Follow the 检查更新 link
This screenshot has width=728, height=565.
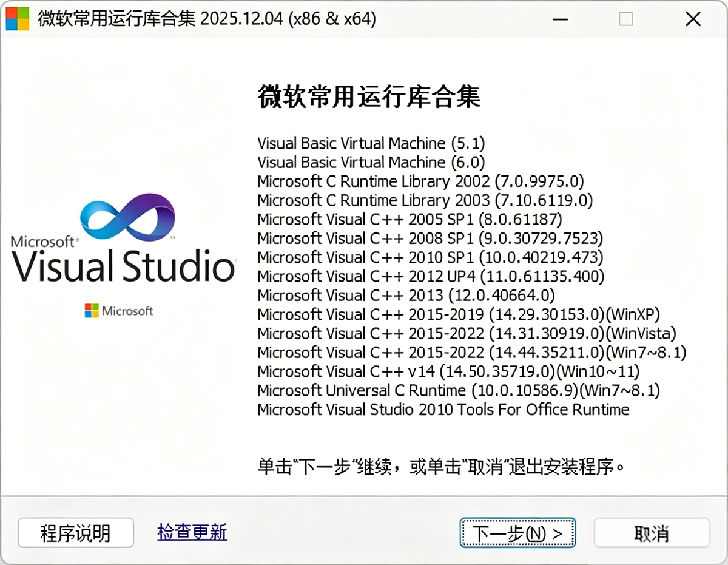pyautogui.click(x=192, y=532)
